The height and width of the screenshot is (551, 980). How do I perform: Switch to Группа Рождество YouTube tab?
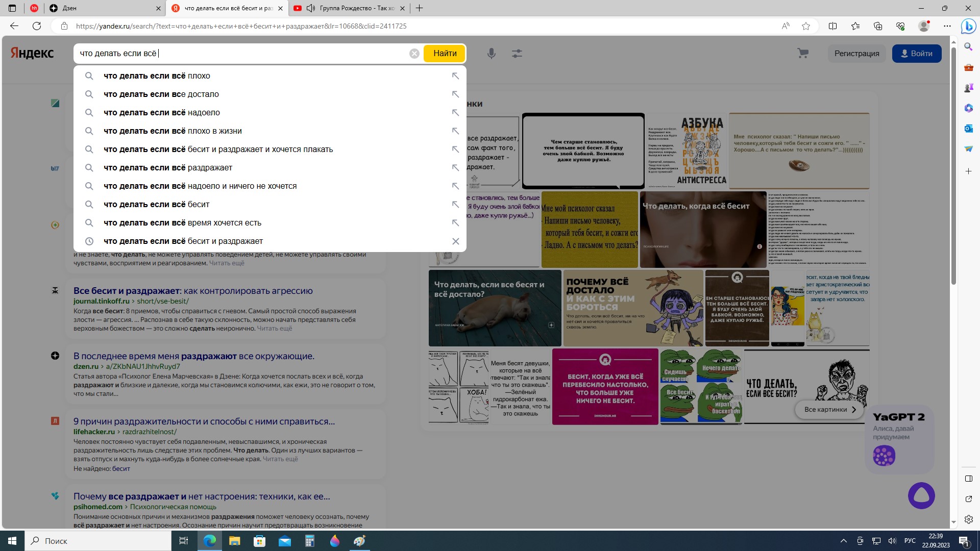(x=352, y=8)
